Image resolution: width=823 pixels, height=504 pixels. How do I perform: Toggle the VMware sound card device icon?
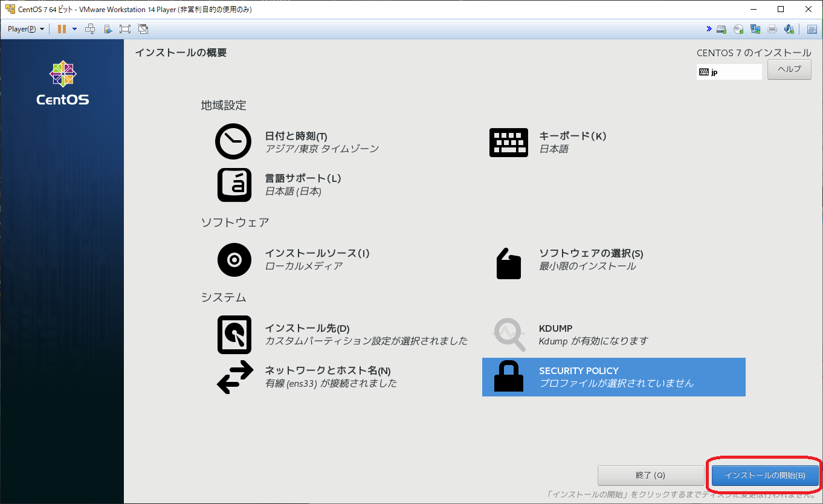tap(789, 29)
